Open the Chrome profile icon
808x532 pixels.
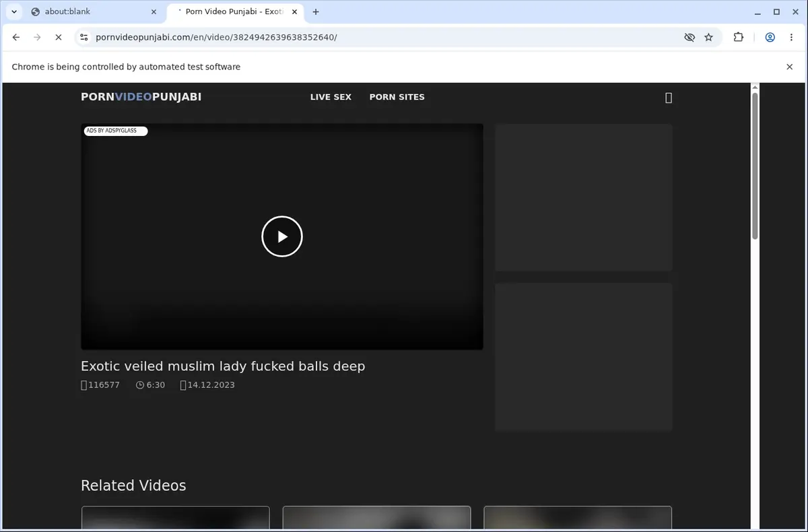tap(770, 38)
